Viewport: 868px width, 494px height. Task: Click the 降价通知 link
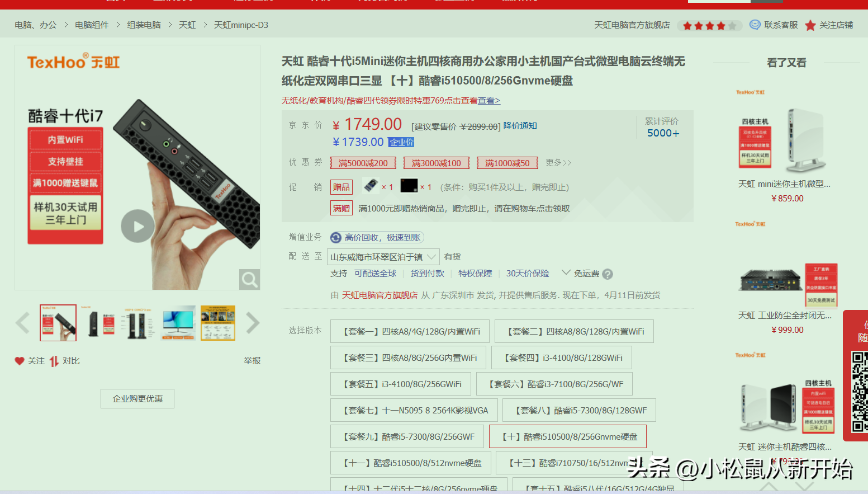[x=520, y=126]
